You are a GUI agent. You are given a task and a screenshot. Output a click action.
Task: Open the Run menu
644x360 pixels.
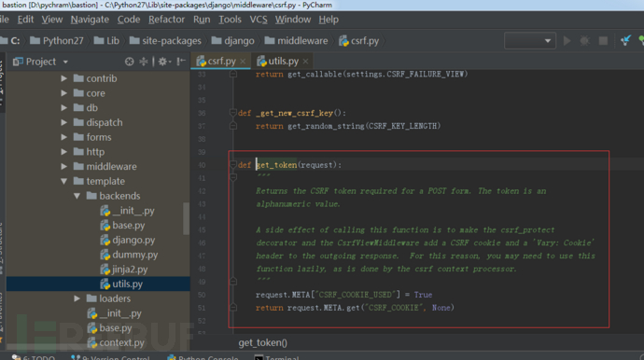202,20
